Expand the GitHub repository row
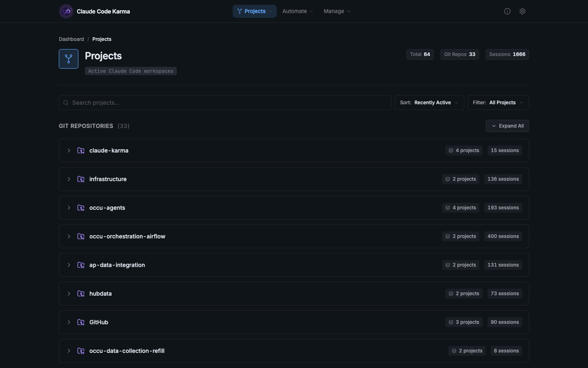Viewport: 588px width, 368px height. pos(69,322)
